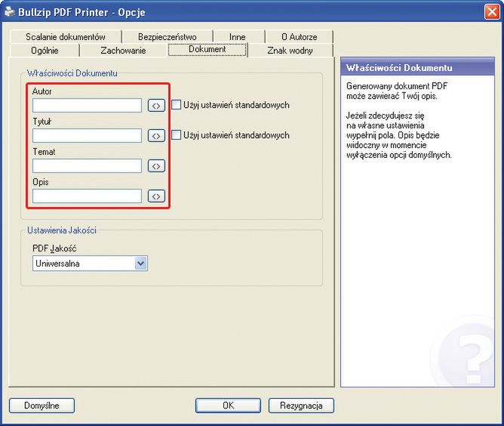Open the Bezpieczeństwo tab
This screenshot has width=504, height=426.
tap(167, 37)
